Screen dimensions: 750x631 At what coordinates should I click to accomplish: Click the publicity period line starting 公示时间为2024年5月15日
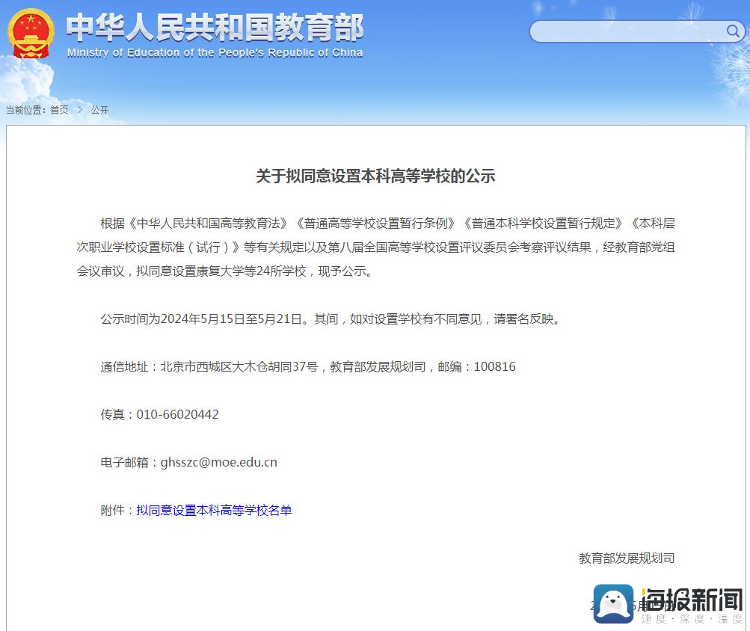(x=331, y=319)
